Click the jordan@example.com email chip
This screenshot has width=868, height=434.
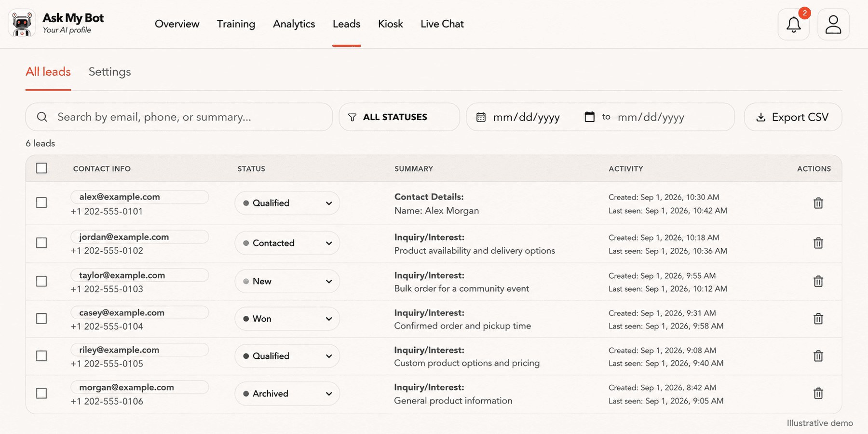(140, 237)
